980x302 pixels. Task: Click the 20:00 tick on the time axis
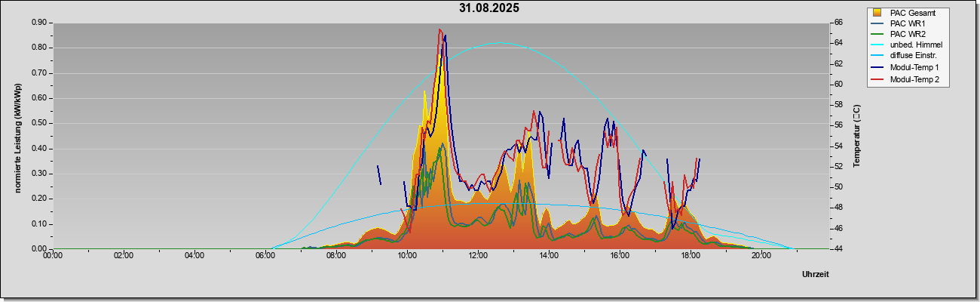pos(761,255)
